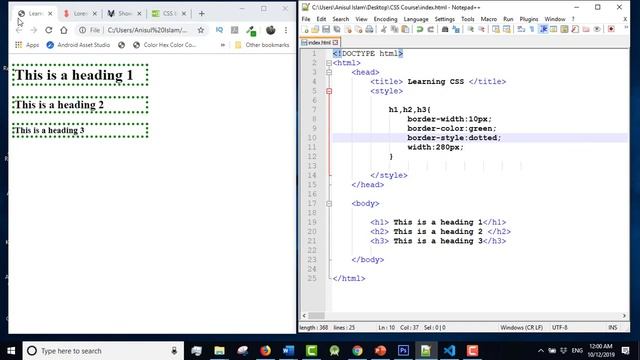Image resolution: width=640 pixels, height=360 pixels.
Task: Toggle the Monitoring eye icon
Action: [x=597, y=29]
